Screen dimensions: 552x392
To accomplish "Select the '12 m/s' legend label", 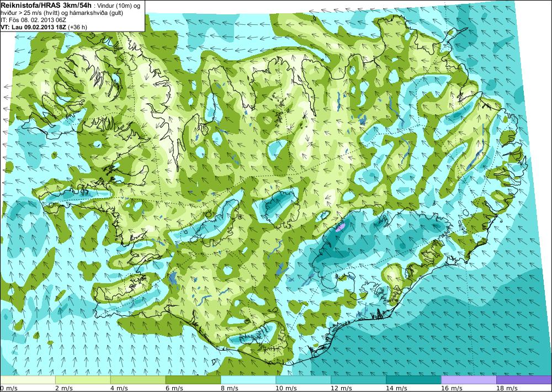I will pos(342,388).
